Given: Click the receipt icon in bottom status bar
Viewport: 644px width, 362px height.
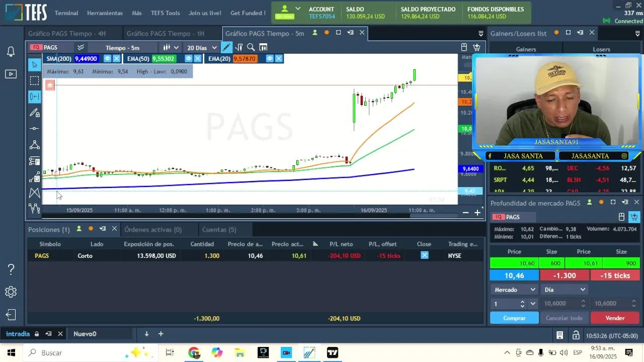Looking at the screenshot, I should [559, 335].
